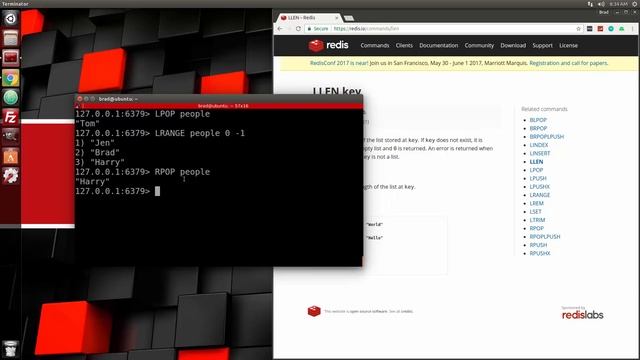This screenshot has height=360, width=640.
Task: Select the bold LLEN related command
Action: [536, 162]
